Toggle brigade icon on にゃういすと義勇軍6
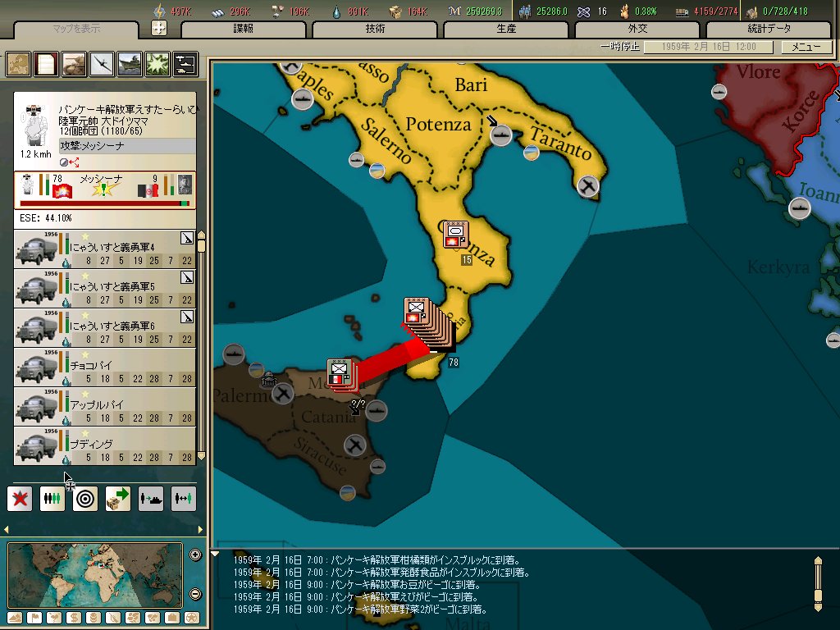Viewport: 840px width, 630px height. point(187,317)
